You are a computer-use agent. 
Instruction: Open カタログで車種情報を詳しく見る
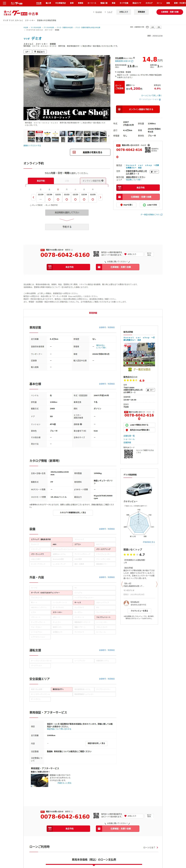point(73,513)
